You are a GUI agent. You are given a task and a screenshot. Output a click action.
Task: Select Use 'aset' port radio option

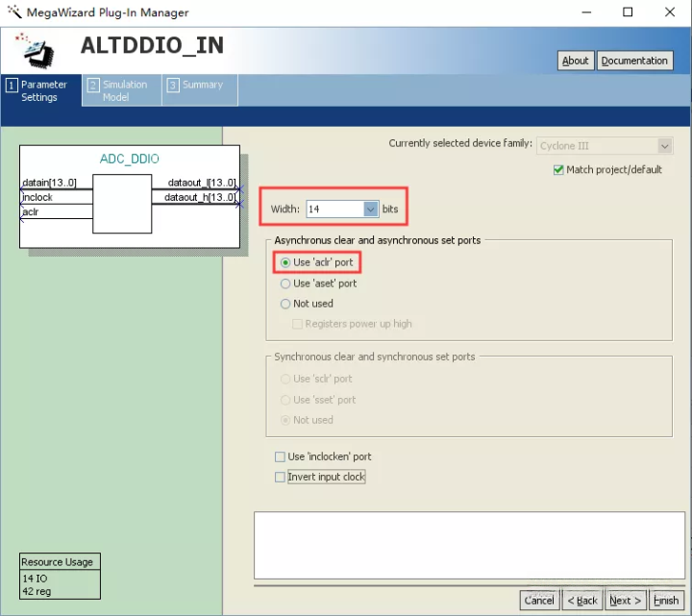(x=285, y=283)
